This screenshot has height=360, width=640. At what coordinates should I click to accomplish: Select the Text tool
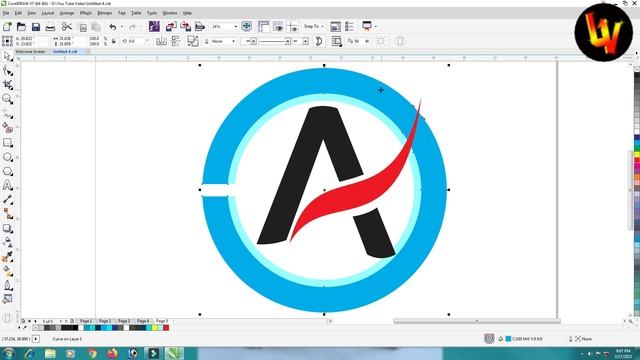pos(7,186)
